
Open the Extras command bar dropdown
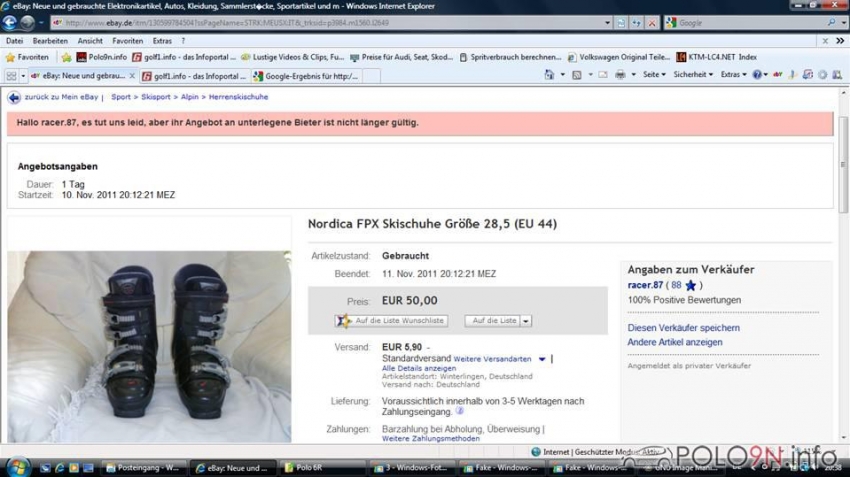[x=733, y=75]
